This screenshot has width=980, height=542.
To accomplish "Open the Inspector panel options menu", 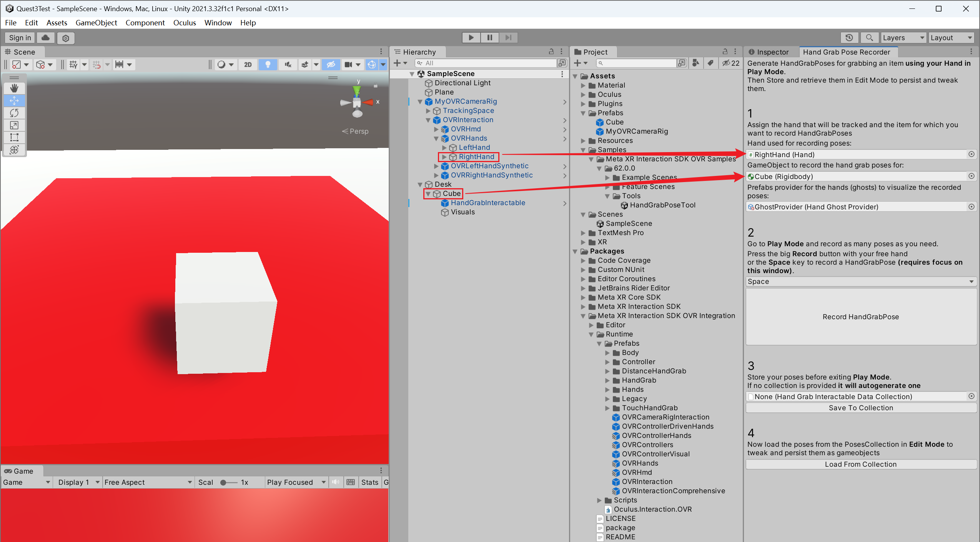I will (971, 51).
